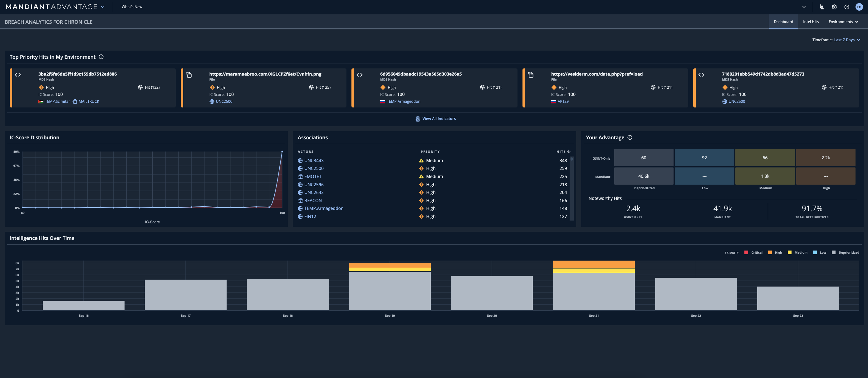Open the What's New link
This screenshot has width=868, height=378.
coord(132,7)
